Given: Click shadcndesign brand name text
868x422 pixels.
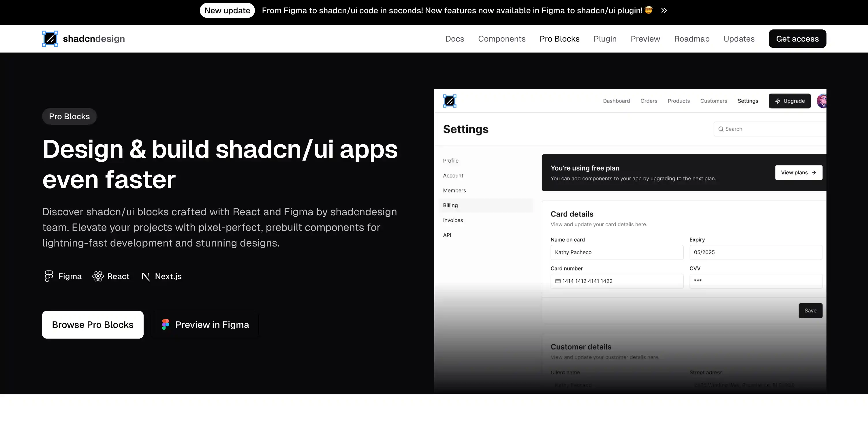Looking at the screenshot, I should (x=94, y=38).
